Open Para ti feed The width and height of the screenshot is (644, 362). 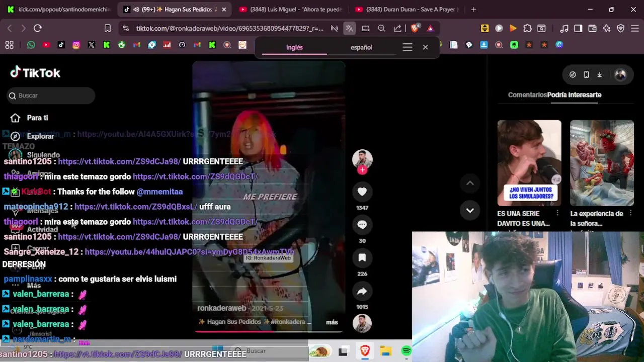37,118
